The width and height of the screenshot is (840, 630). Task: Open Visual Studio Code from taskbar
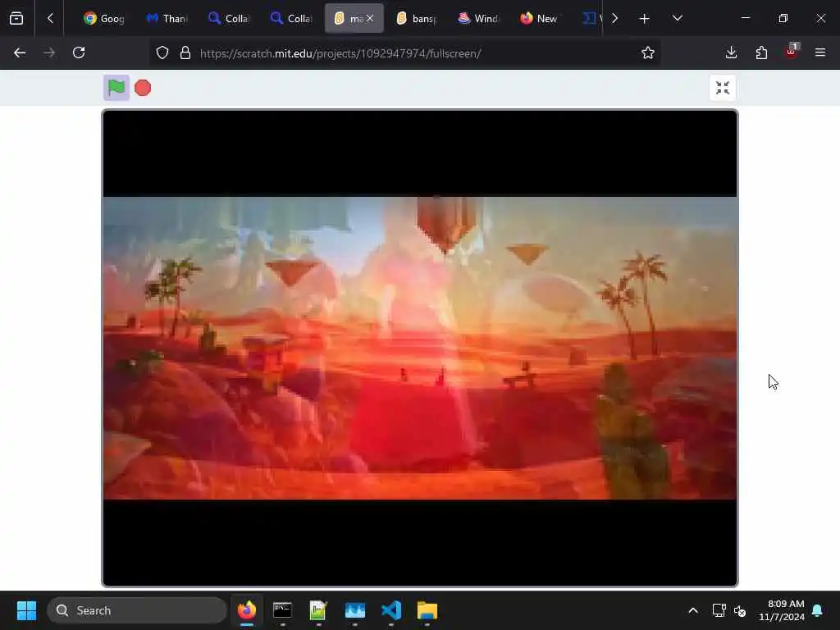(391, 610)
